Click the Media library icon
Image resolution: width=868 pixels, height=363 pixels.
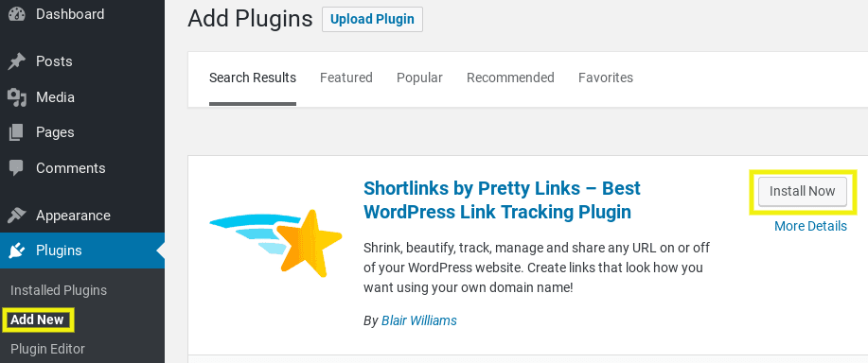tap(17, 97)
